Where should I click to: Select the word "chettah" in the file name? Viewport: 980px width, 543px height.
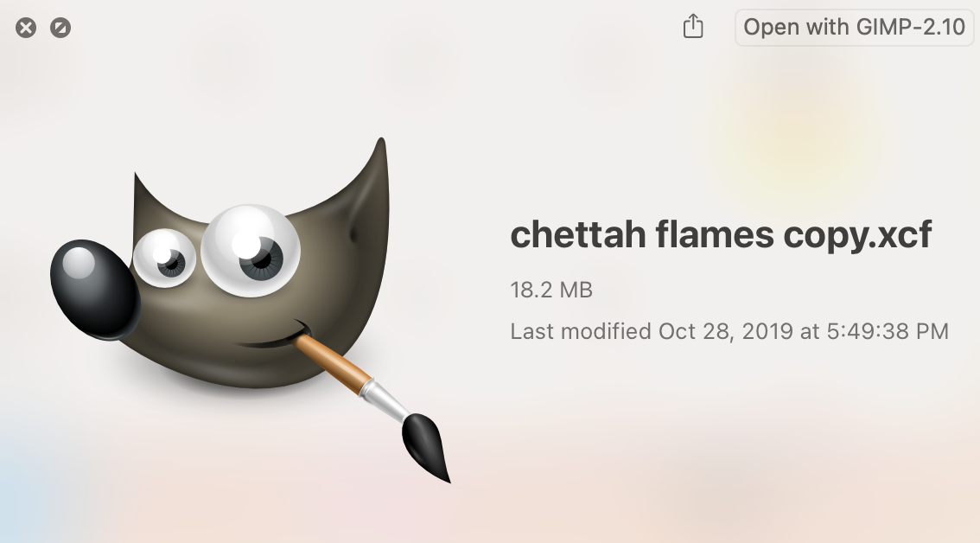578,234
